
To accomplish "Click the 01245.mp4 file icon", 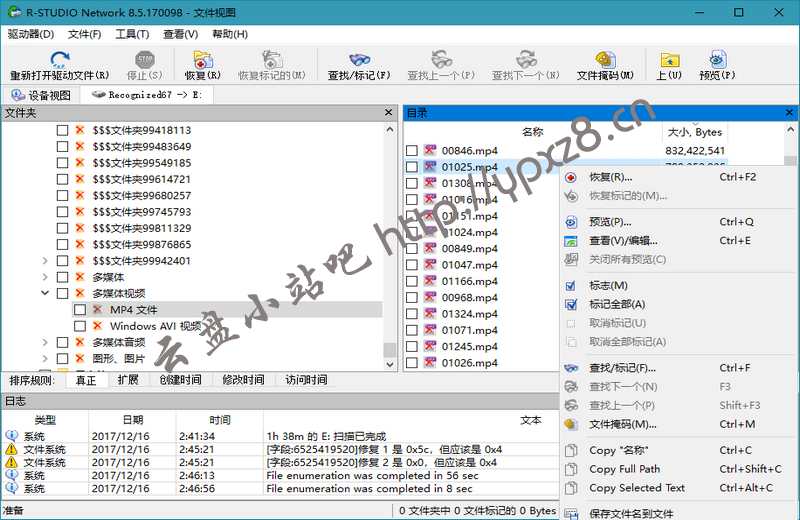I will 430,346.
